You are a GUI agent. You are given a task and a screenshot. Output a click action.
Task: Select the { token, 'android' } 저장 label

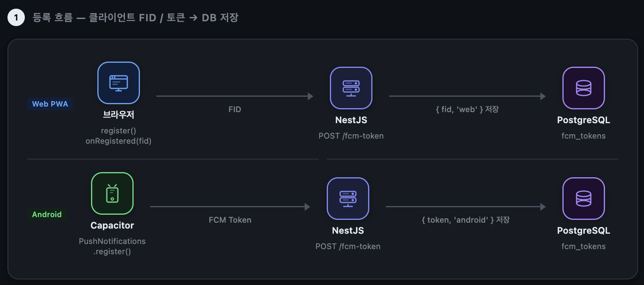[466, 220]
